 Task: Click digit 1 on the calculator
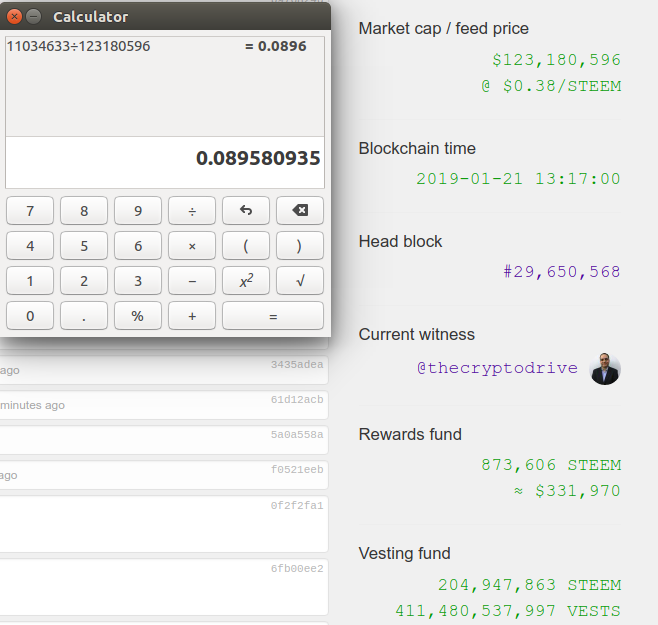pyautogui.click(x=30, y=280)
